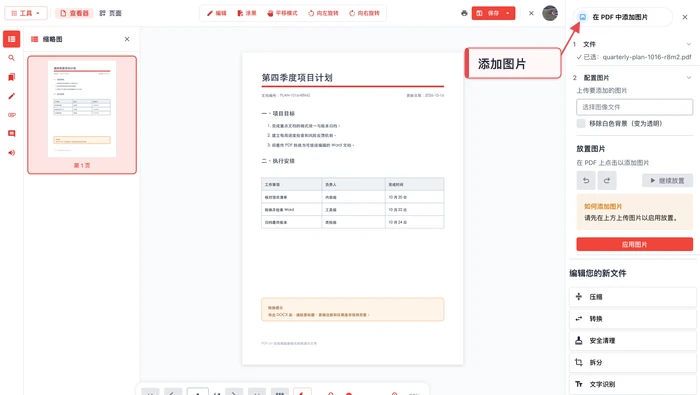
Task: Click the selected file name quarterly-plan-1016-r8m2.pdf
Action: [647, 57]
